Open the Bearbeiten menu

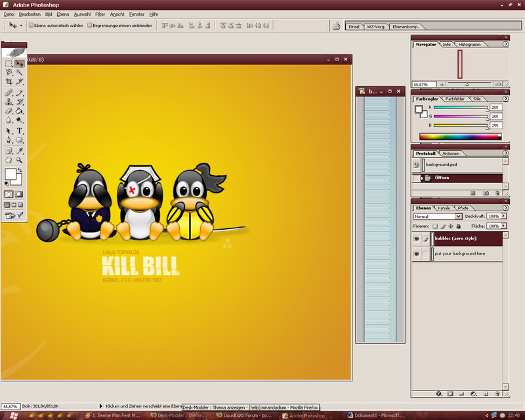pos(30,14)
